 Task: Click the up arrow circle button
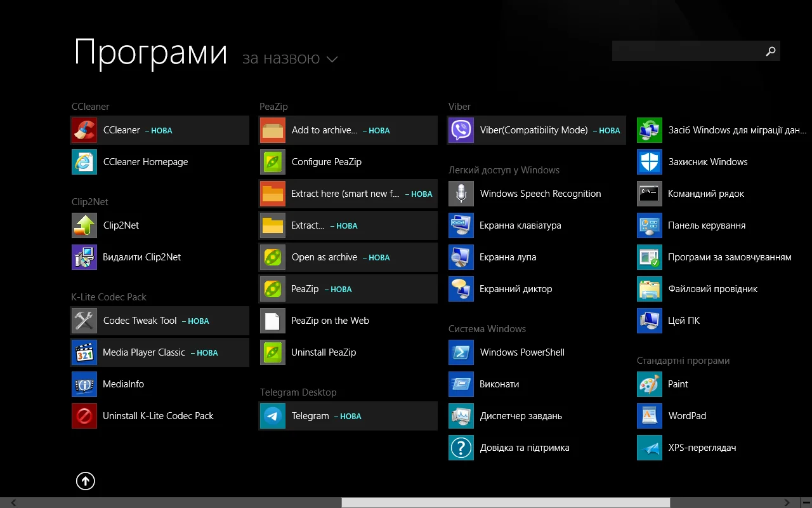pos(86,481)
